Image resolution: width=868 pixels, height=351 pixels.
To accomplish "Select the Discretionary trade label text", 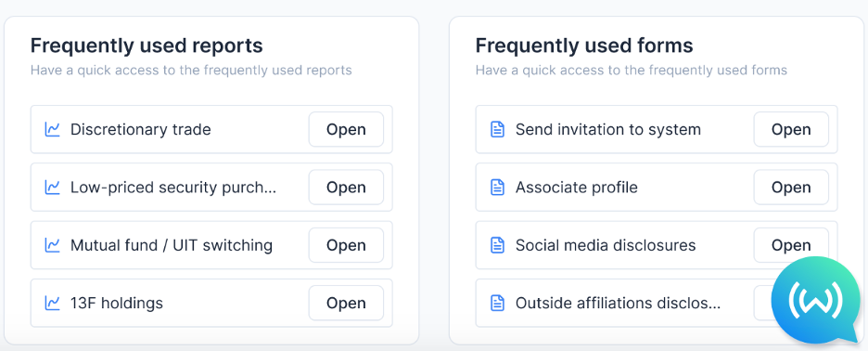I will pos(141,130).
